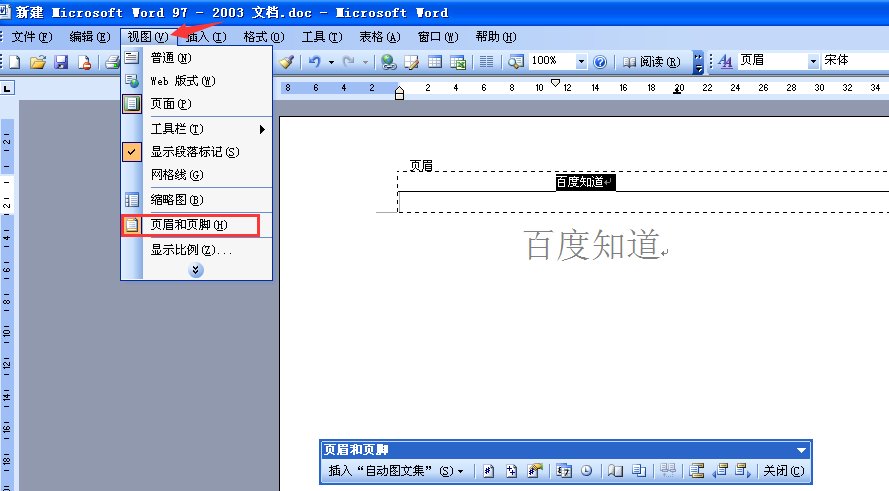
Task: Click the Permission document icon beside Save
Action: pos(84,62)
